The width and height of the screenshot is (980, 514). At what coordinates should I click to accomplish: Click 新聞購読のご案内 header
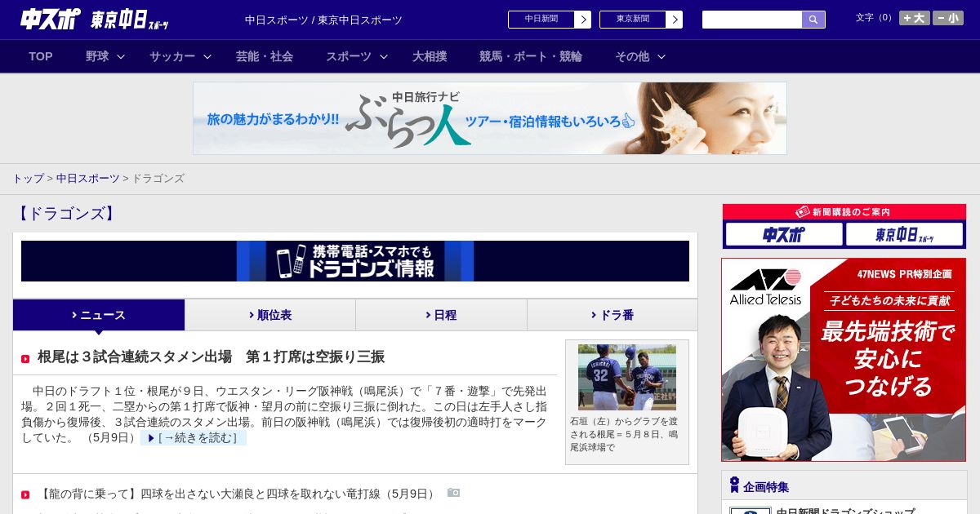tap(844, 212)
